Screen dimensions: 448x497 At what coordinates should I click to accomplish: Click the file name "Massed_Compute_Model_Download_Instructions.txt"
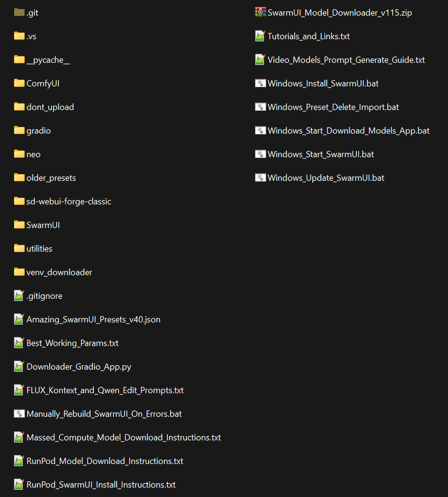click(x=124, y=438)
